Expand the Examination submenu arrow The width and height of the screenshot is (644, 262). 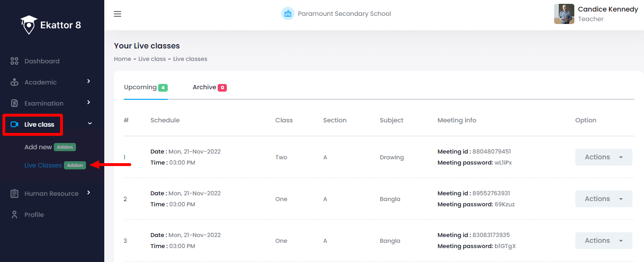coord(88,103)
